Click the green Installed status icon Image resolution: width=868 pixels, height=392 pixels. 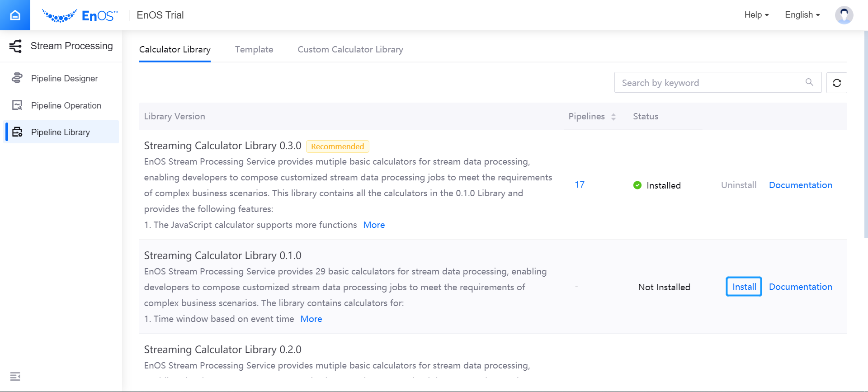point(637,185)
